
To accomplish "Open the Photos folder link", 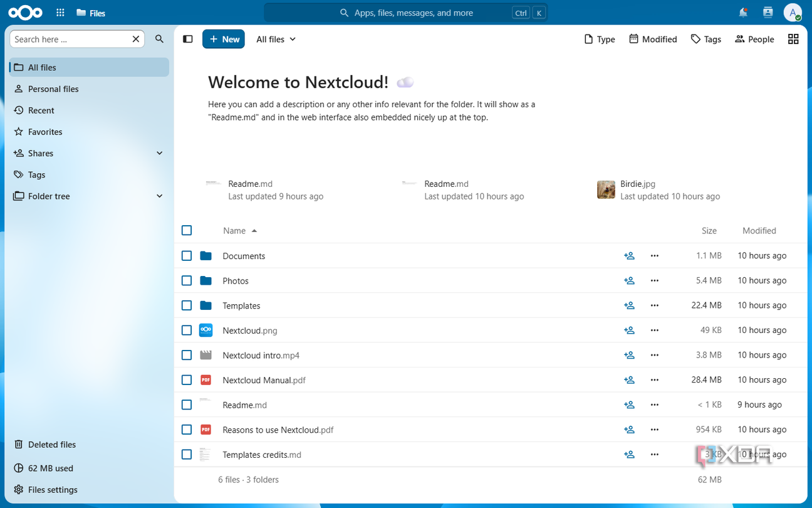I will [236, 281].
